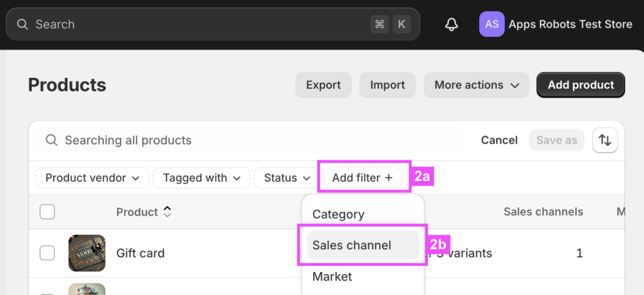644x295 pixels.
Task: Click the K shortcut key badge
Action: pos(401,24)
